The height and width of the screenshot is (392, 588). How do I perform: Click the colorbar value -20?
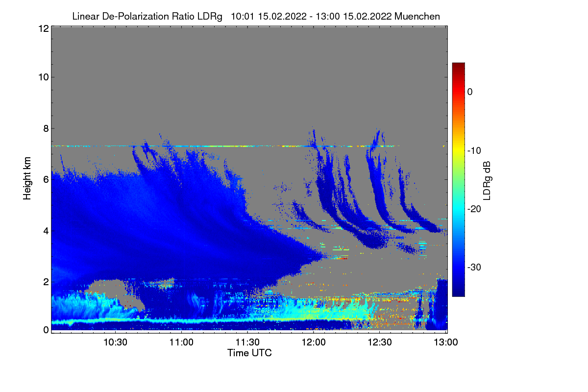pos(475,209)
